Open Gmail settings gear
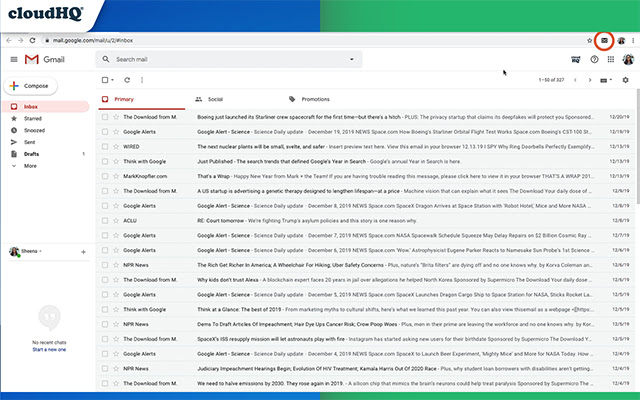Viewport: 640px width, 400px height. click(x=625, y=80)
